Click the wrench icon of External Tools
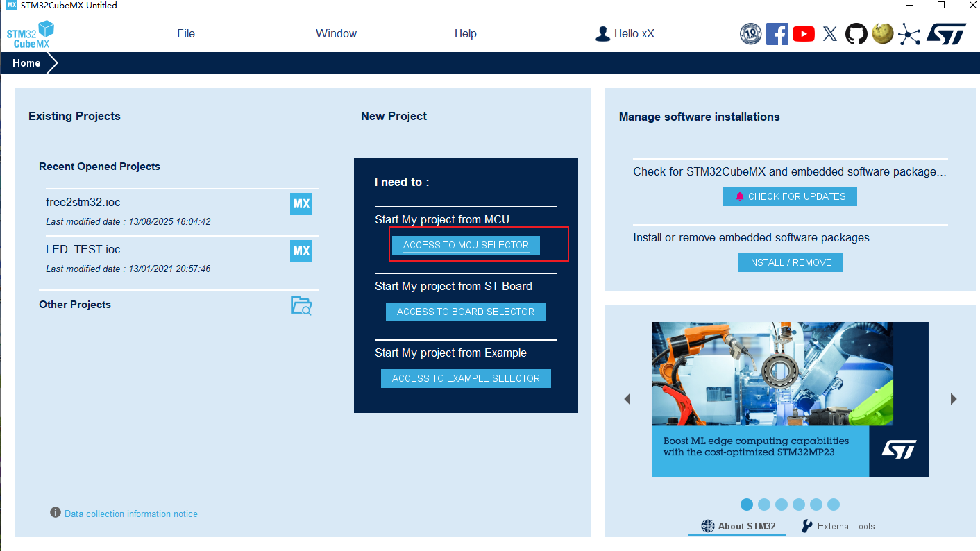The image size is (980, 551). pyautogui.click(x=806, y=525)
